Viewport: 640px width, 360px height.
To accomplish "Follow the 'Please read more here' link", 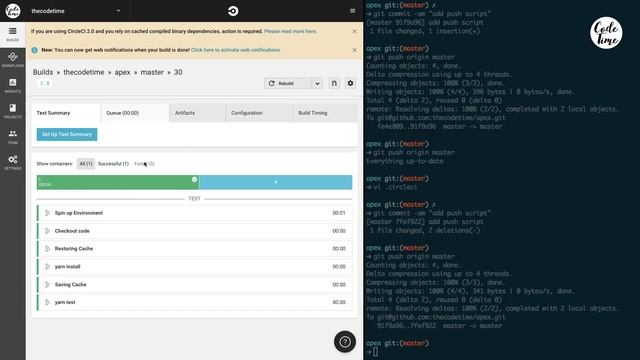I will tap(290, 31).
